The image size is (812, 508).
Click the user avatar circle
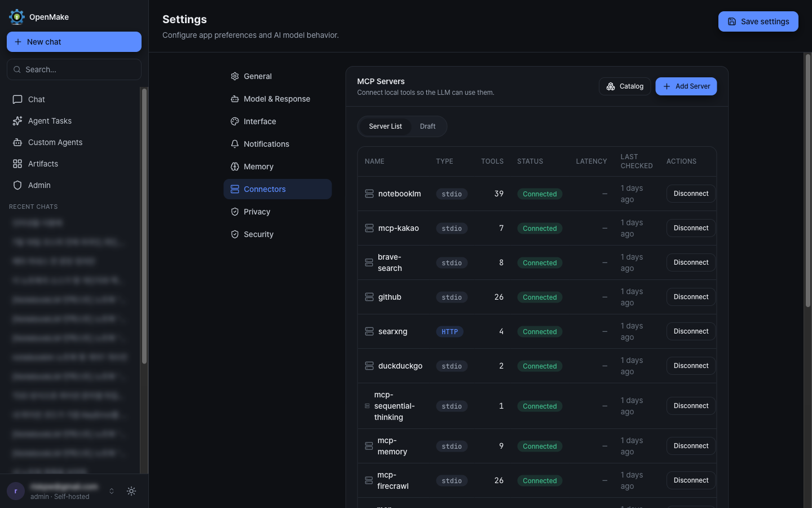(16, 491)
